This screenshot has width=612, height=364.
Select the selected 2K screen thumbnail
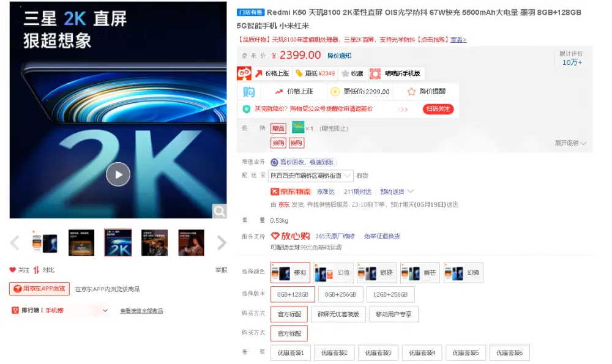[118, 242]
